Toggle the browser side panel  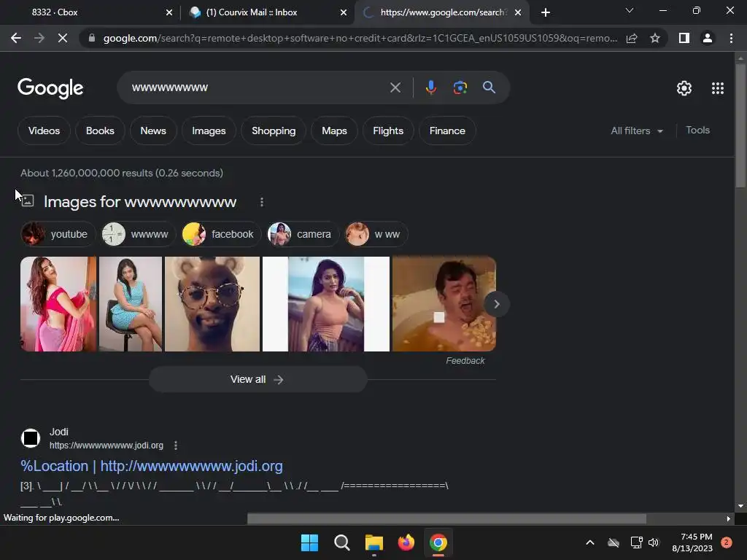click(684, 38)
